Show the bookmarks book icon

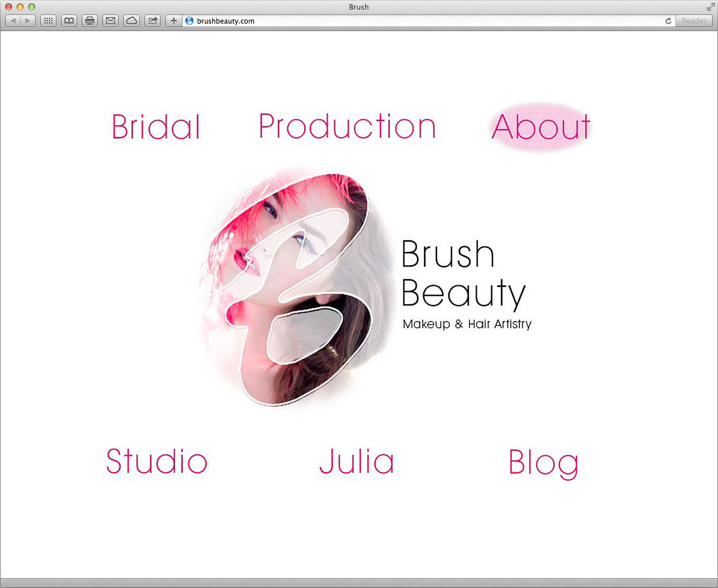69,21
